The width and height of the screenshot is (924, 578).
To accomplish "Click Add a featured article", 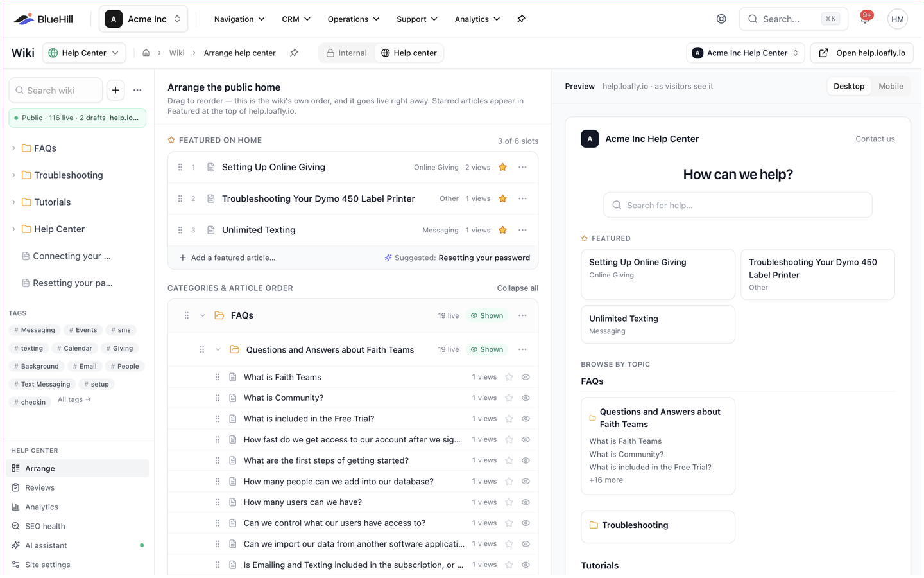I will pyautogui.click(x=227, y=258).
